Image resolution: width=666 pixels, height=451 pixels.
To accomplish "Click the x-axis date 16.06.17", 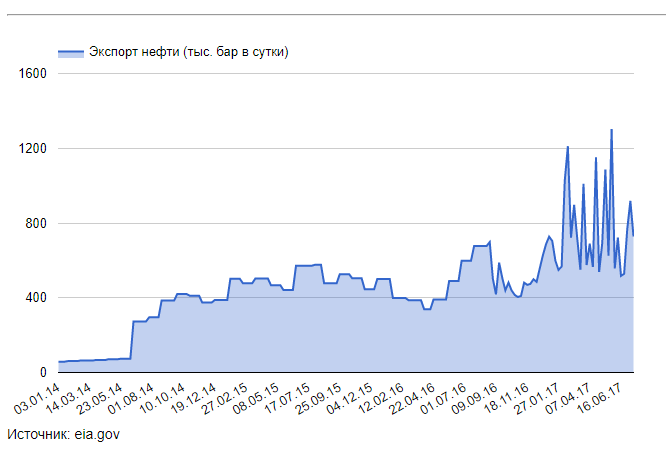I will [599, 398].
